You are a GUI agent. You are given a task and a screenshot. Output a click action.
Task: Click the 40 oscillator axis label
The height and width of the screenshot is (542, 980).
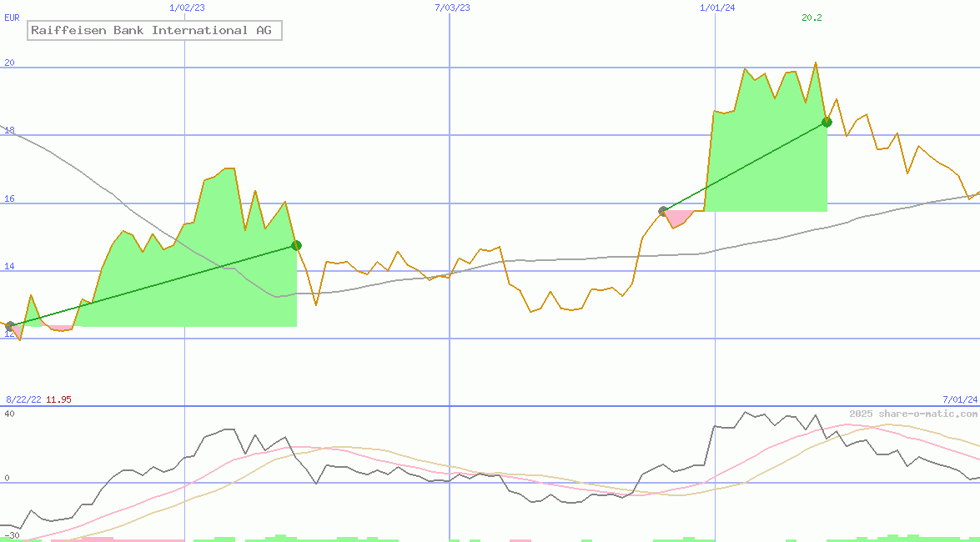9,414
